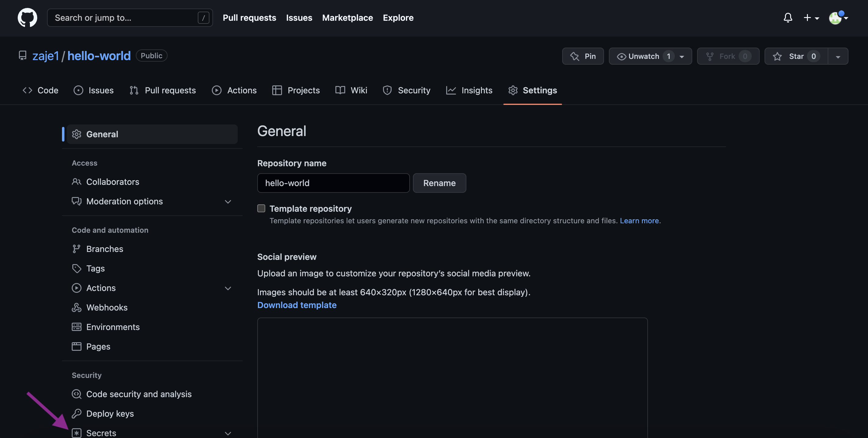The height and width of the screenshot is (438, 868).
Task: Click the Webhooks icon in the sidebar
Action: click(77, 307)
